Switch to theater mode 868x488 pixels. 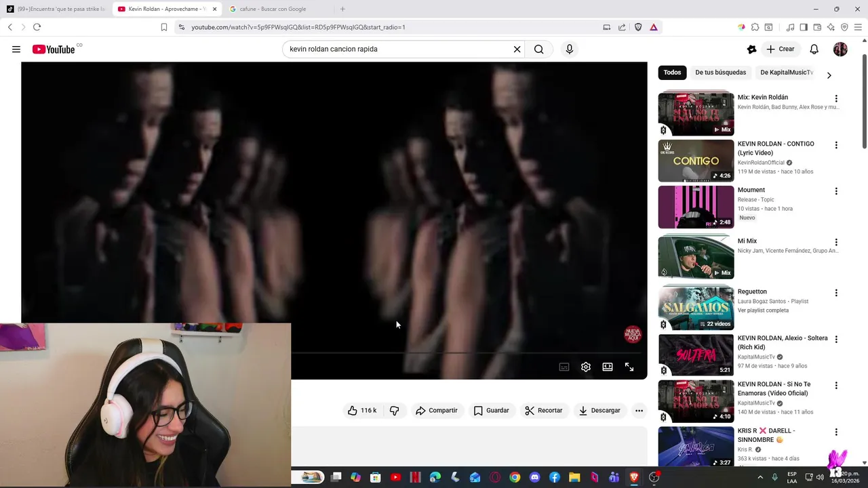[608, 367]
